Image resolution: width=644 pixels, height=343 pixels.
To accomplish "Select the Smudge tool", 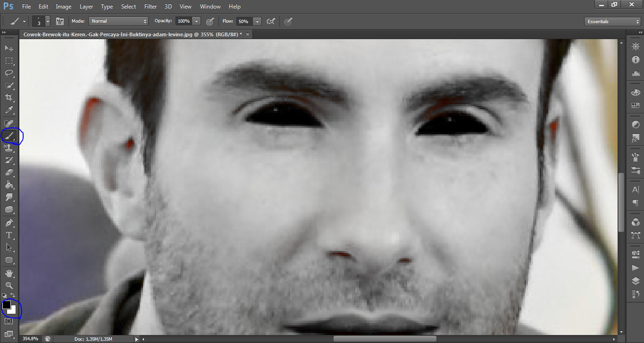I will pos(9,197).
